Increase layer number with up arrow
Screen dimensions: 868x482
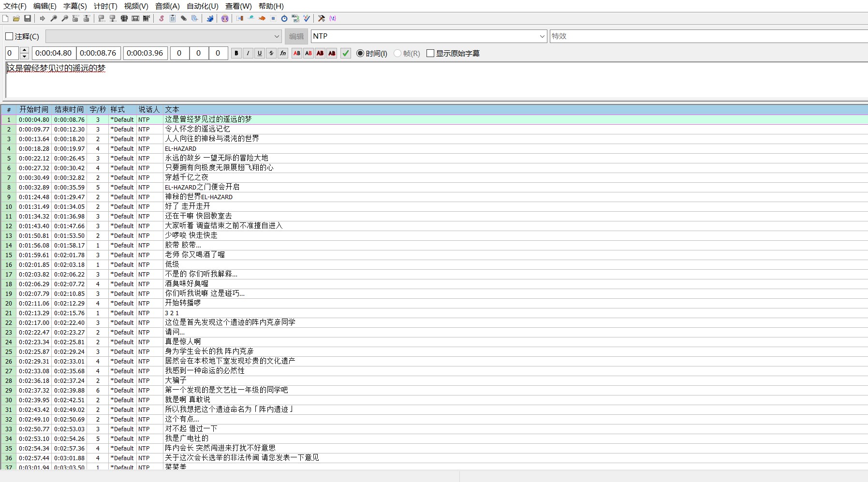click(24, 50)
